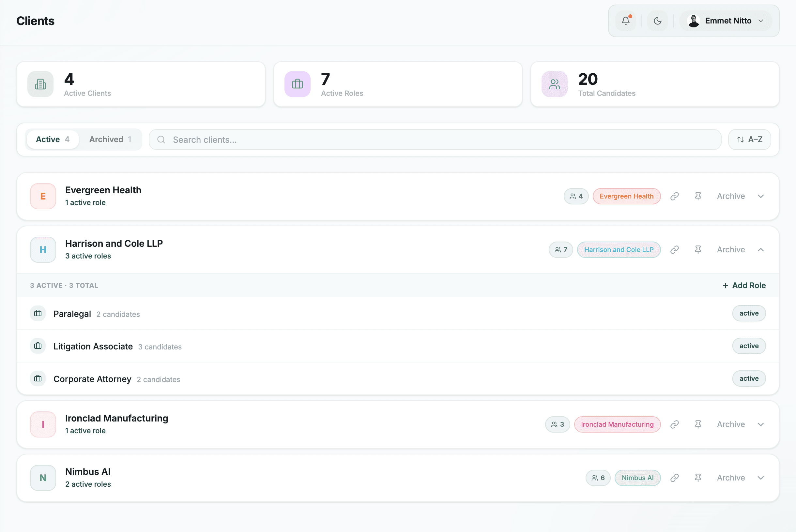Viewport: 796px width, 532px height.
Task: Toggle the active status on Litigation Associate
Action: [x=749, y=346]
